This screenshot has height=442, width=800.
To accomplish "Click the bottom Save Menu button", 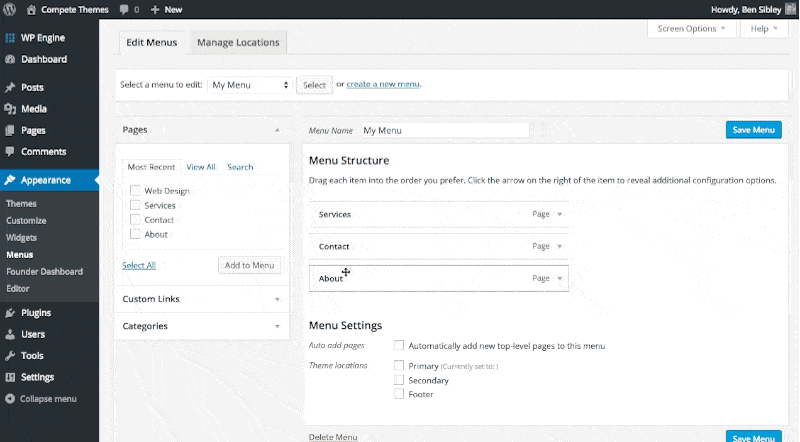I will [x=754, y=437].
